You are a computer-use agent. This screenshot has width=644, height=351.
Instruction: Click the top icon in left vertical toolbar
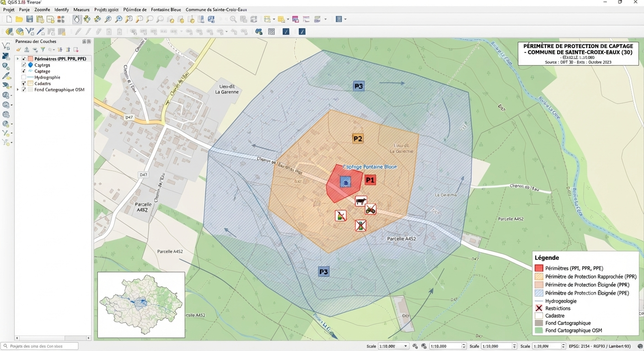tap(6, 46)
